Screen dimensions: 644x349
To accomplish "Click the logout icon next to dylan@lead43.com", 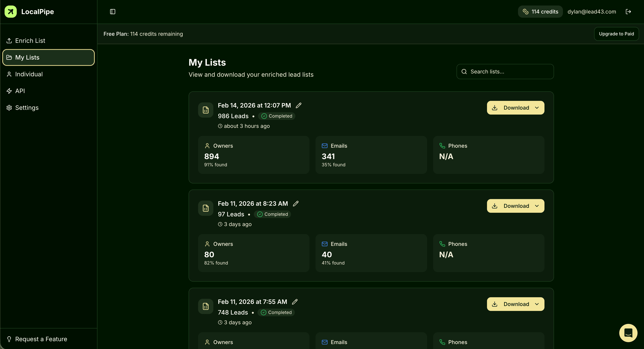I will tap(629, 11).
